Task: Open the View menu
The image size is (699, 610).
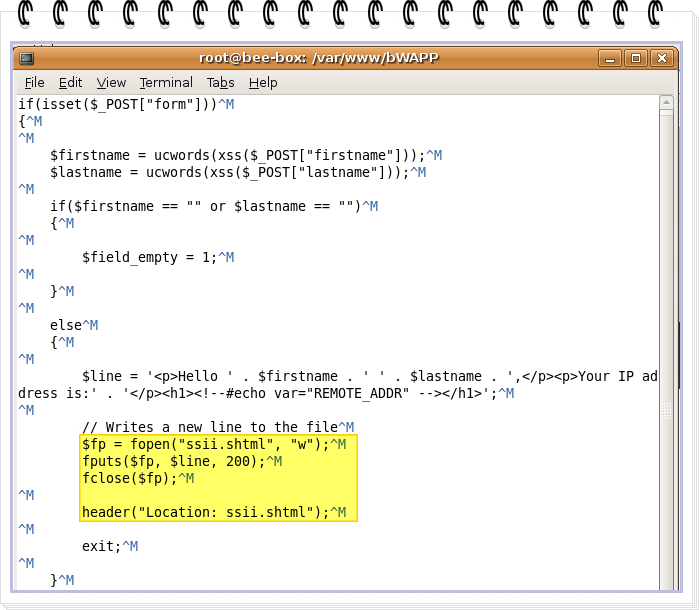Action: 111,82
